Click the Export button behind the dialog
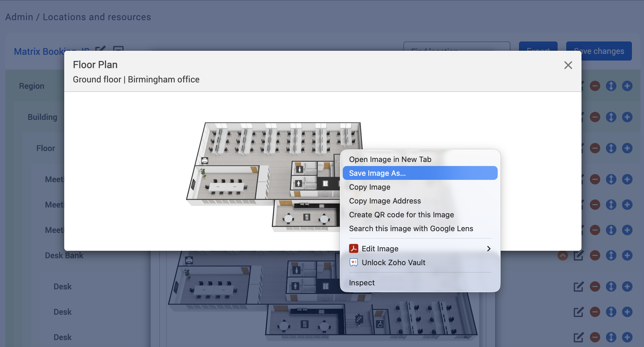The height and width of the screenshot is (347, 644). click(x=538, y=46)
